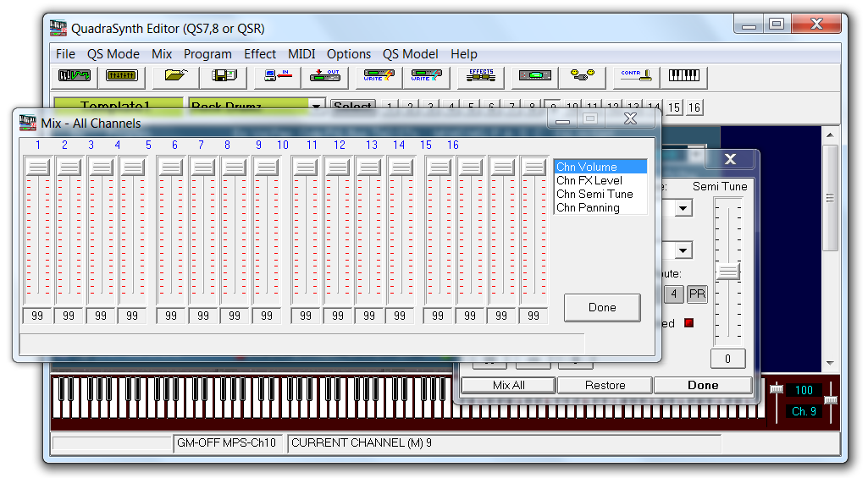
Task: Click the Semi Tune slider handle
Action: click(727, 272)
